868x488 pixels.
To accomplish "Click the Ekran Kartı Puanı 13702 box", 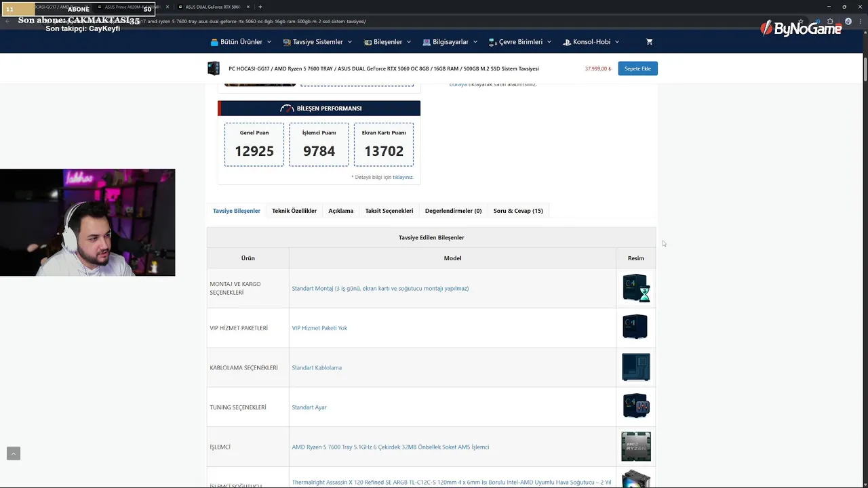I will 384,144.
